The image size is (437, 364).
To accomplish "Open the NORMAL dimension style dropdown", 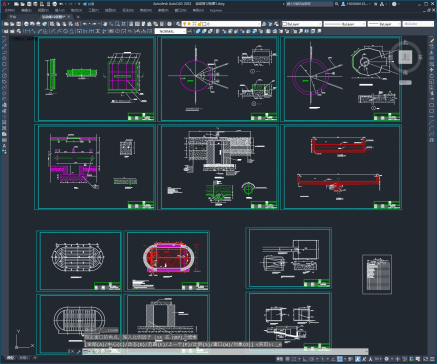I will [170, 31].
